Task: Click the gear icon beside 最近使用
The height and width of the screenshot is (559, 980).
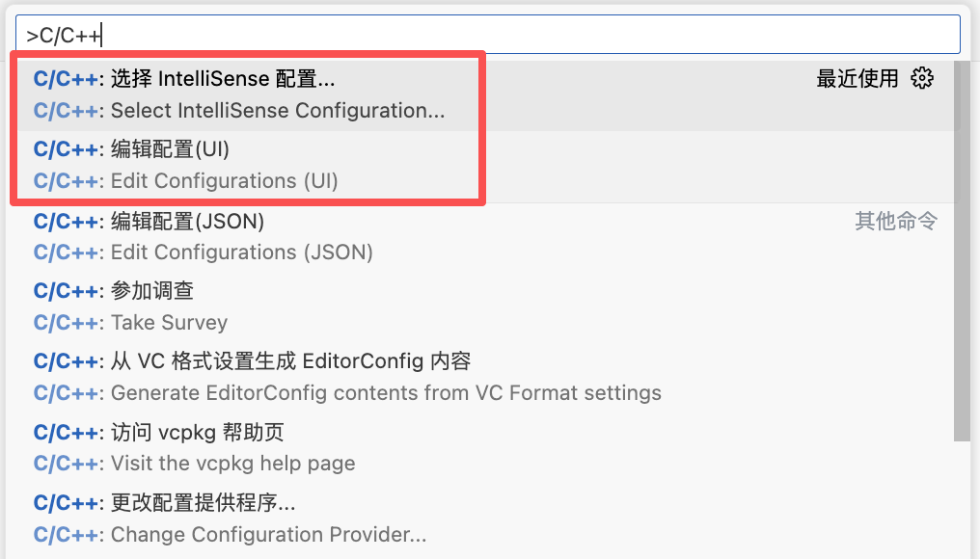Action: (x=922, y=79)
